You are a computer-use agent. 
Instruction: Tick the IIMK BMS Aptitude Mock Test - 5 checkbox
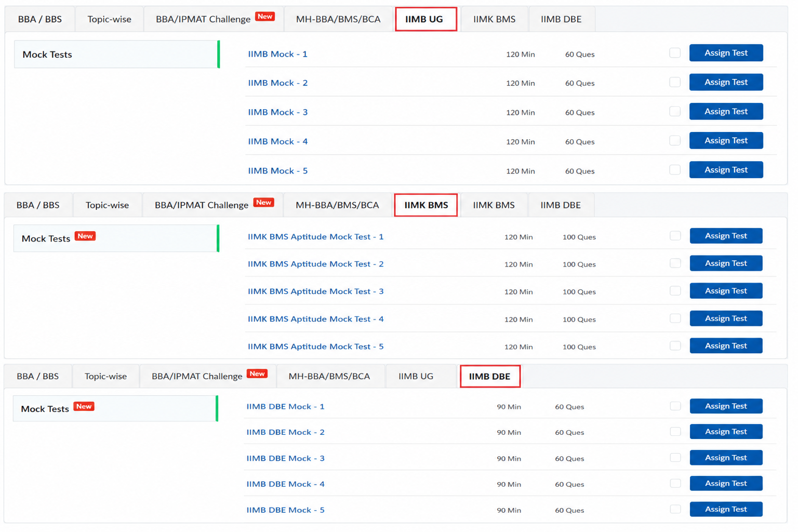coord(675,346)
